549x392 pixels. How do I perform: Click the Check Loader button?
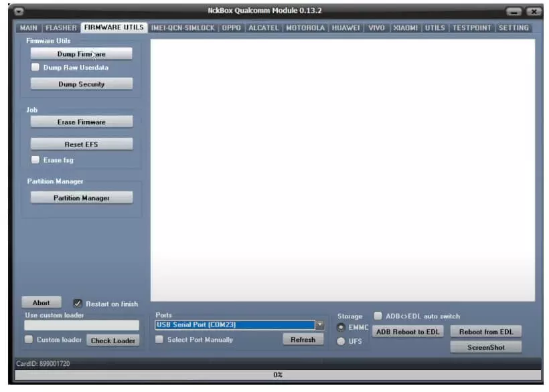pos(112,340)
